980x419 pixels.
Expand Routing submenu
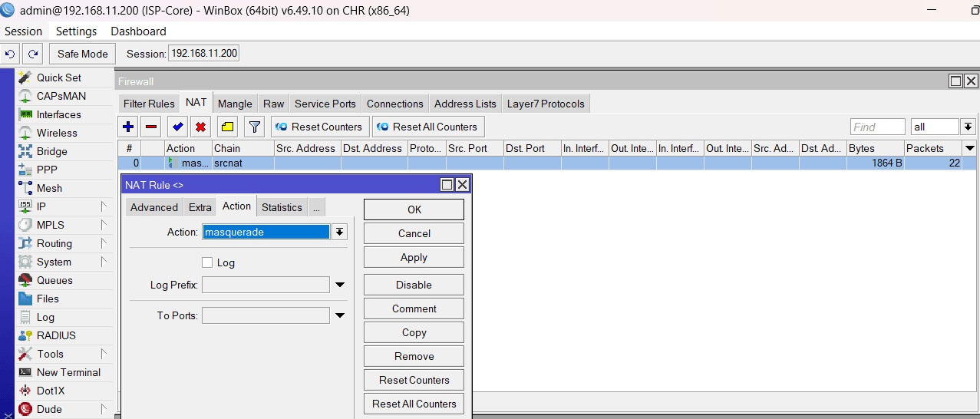tap(103, 243)
